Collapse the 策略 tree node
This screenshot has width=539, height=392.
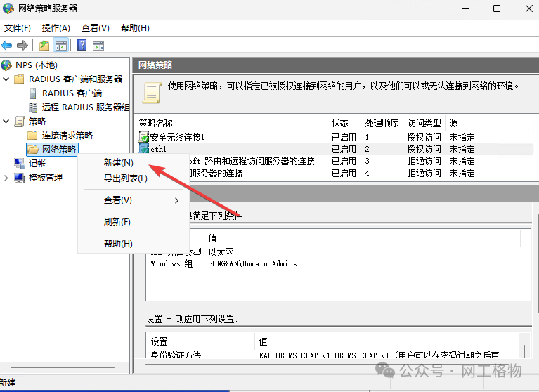tap(6, 122)
